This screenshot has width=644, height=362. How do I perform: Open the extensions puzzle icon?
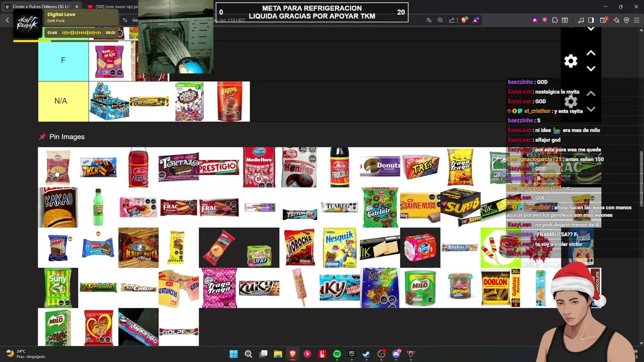(x=554, y=20)
